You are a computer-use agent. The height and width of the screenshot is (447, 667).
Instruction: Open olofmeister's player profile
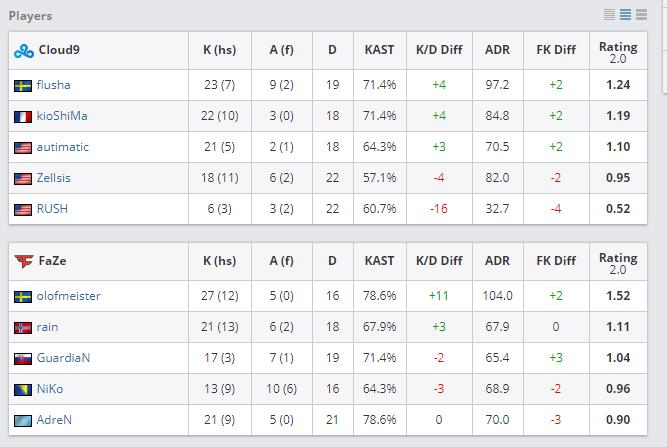point(68,296)
